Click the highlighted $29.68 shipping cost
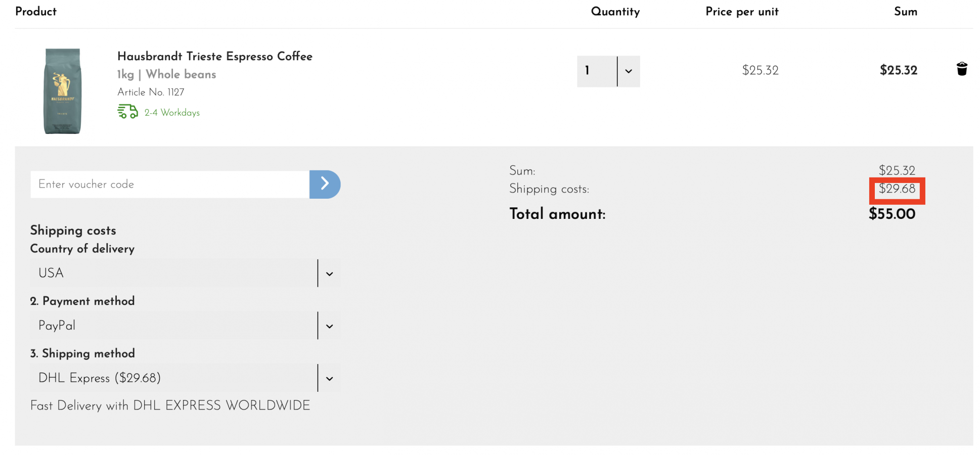This screenshot has height=455, width=980. (x=897, y=189)
